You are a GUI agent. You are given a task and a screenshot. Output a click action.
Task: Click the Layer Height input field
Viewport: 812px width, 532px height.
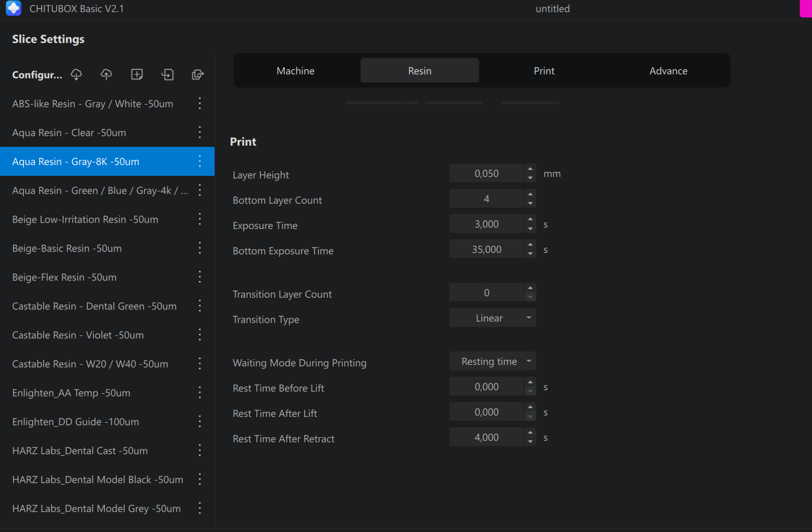(487, 173)
